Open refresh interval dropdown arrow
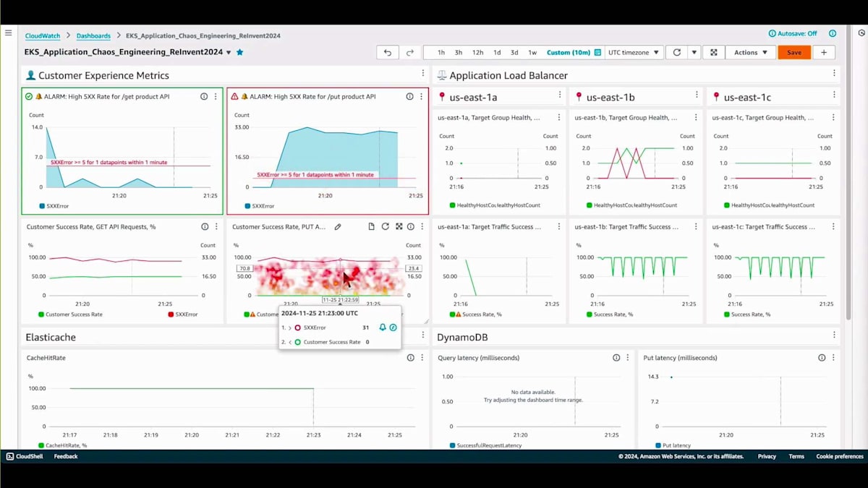This screenshot has height=488, width=868. coord(694,52)
